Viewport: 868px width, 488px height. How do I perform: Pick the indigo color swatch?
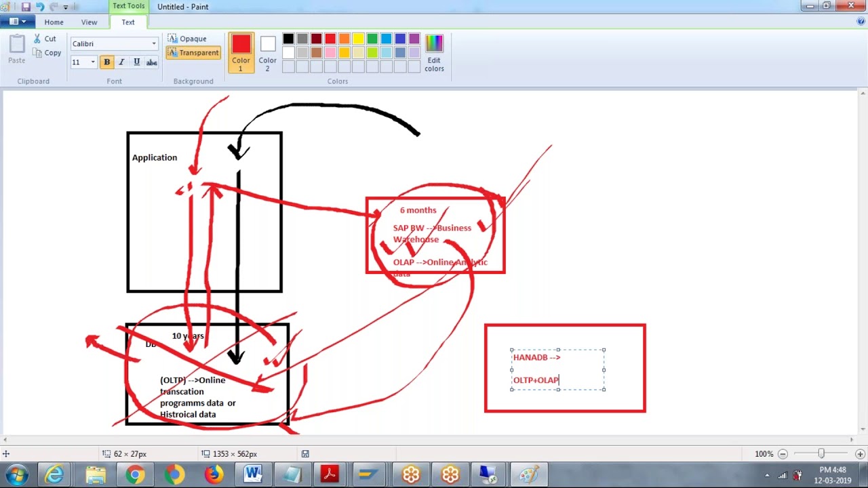pos(400,39)
